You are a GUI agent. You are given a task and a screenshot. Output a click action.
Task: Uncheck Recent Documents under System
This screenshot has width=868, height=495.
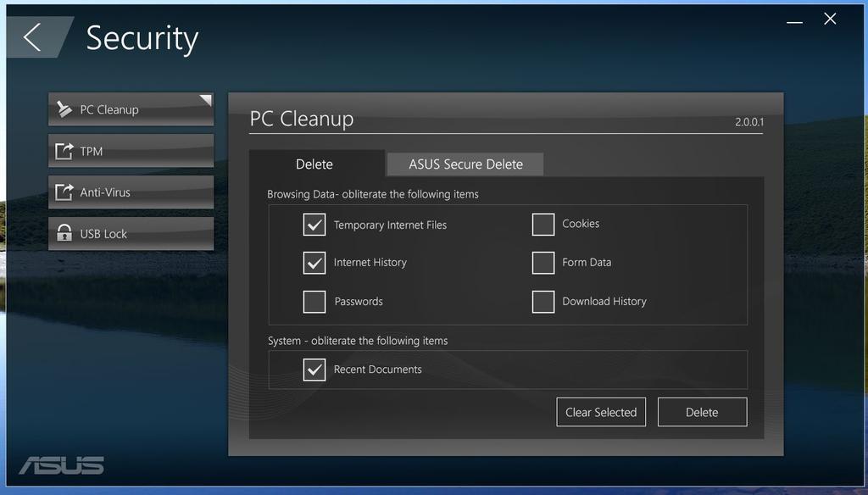(x=314, y=370)
